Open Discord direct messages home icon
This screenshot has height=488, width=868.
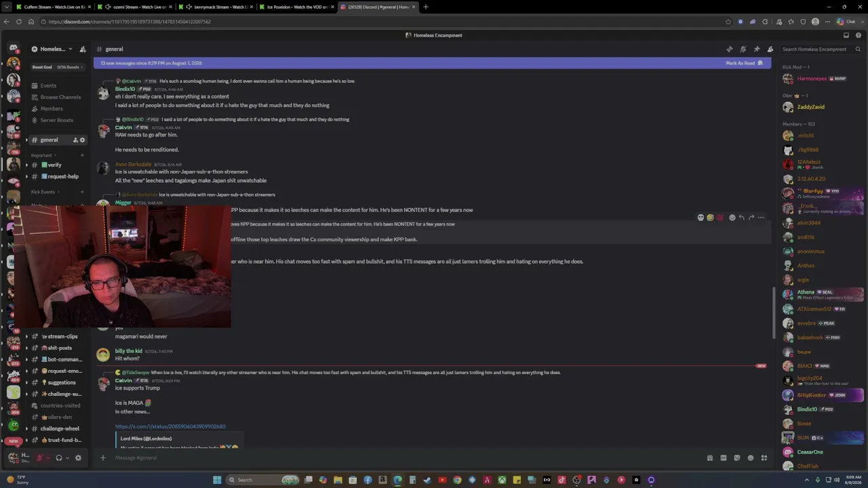click(x=13, y=49)
